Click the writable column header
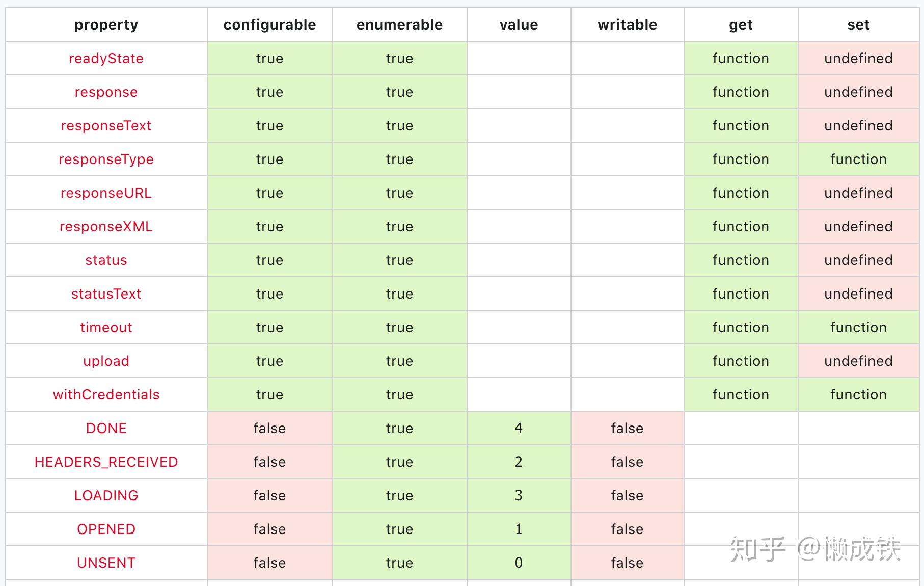Image resolution: width=924 pixels, height=586 pixels. click(627, 25)
